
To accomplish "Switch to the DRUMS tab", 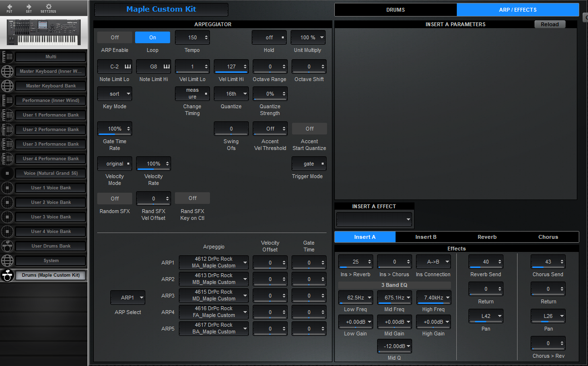I will [x=395, y=9].
